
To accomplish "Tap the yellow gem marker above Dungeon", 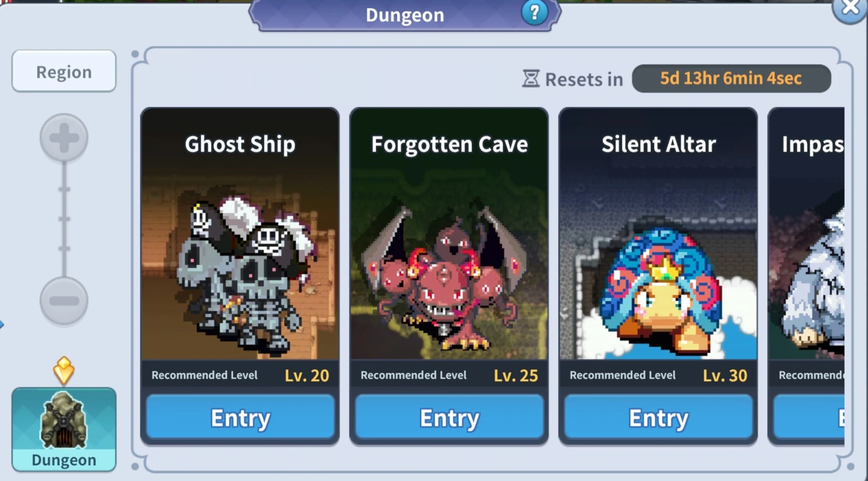I will [64, 370].
